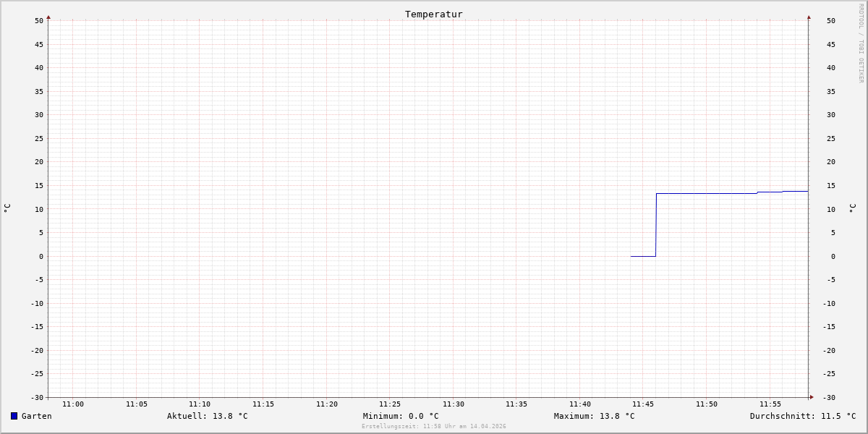Click the left °C axis unit label
Viewport: 868px width, 434px height.
7,208
